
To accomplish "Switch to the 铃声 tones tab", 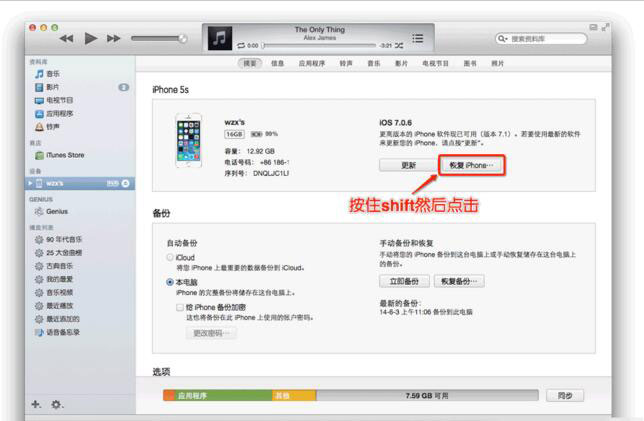I will [346, 63].
